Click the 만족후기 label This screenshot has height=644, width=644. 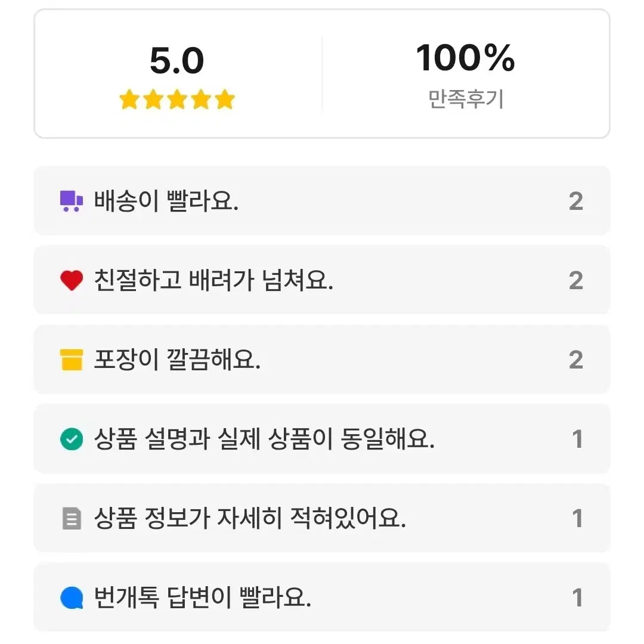coord(466,99)
